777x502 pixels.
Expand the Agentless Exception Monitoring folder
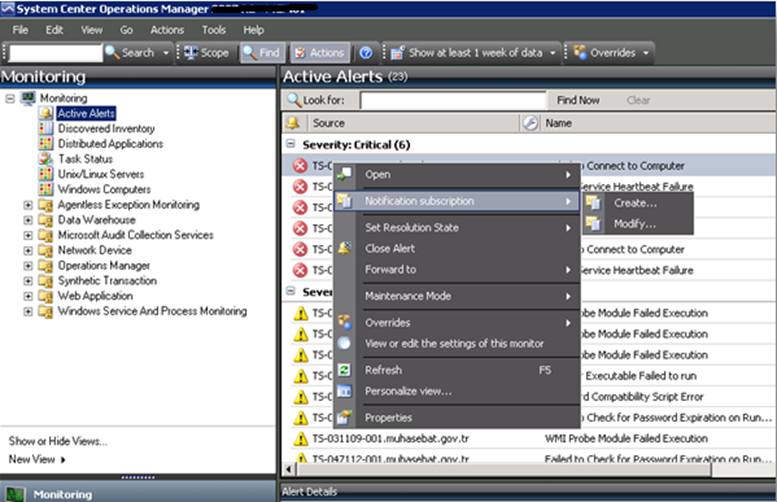click(x=28, y=205)
